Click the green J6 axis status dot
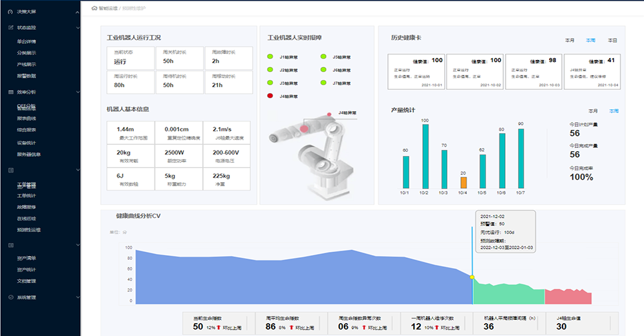 324,70
